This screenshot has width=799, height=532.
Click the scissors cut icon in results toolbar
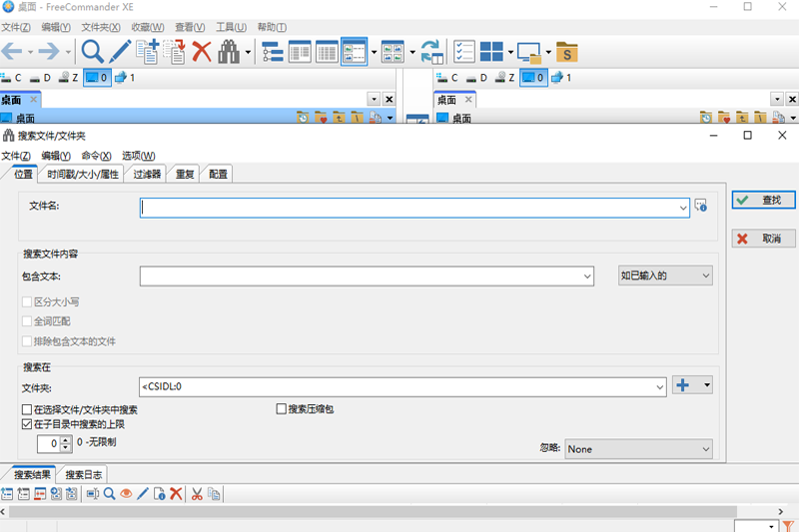click(x=197, y=494)
